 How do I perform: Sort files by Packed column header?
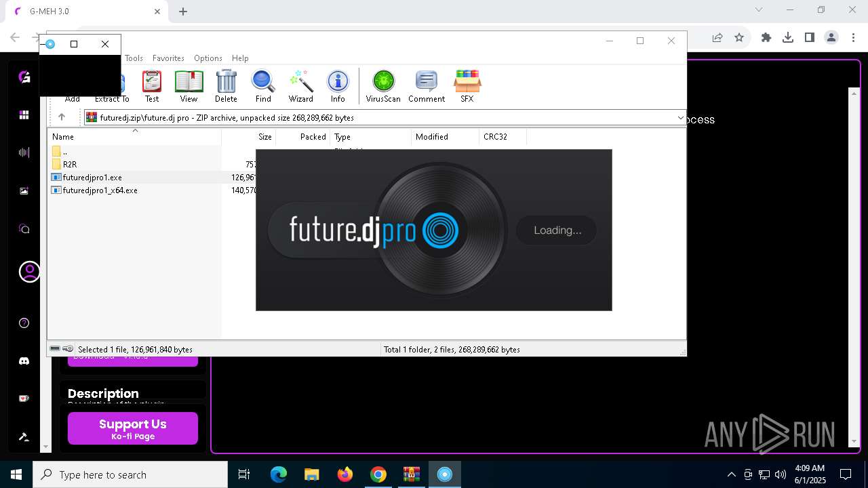303,137
